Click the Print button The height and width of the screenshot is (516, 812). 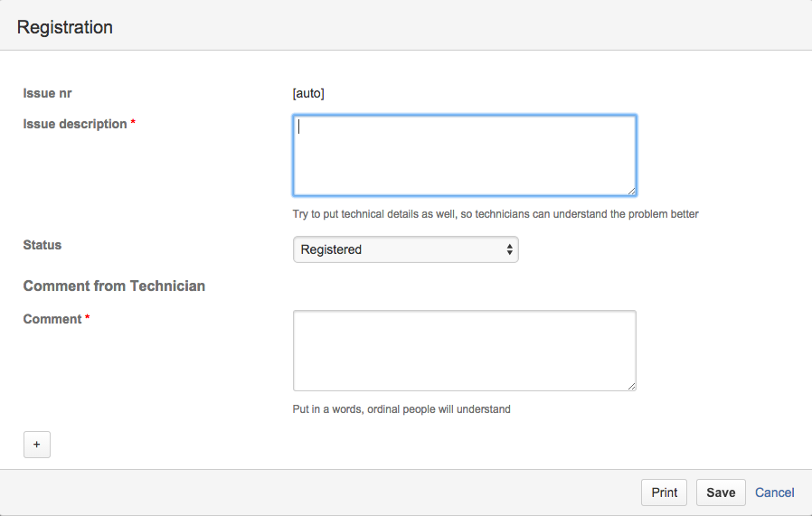click(664, 493)
